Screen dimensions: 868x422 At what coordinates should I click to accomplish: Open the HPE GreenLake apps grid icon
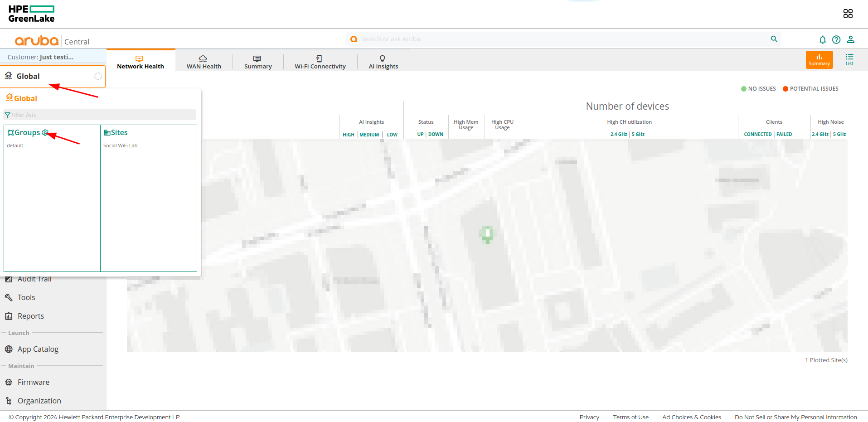[x=848, y=14]
